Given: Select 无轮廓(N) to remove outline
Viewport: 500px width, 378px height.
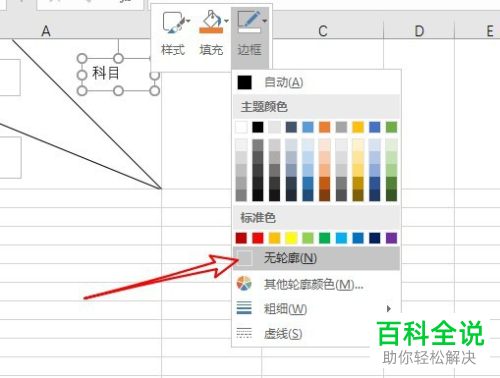Looking at the screenshot, I should click(316, 258).
